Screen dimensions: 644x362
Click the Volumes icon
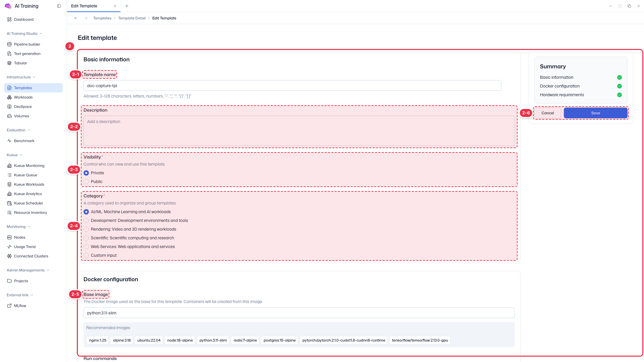[x=9, y=116]
